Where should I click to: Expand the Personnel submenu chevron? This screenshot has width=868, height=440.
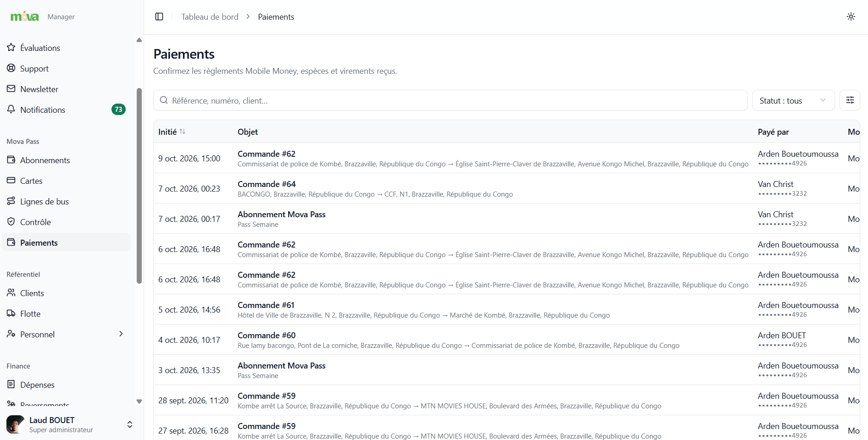click(x=121, y=334)
